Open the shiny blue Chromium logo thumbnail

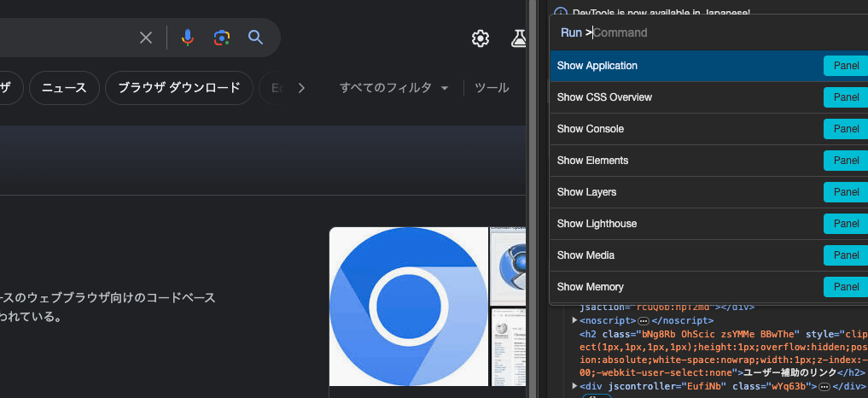508,266
